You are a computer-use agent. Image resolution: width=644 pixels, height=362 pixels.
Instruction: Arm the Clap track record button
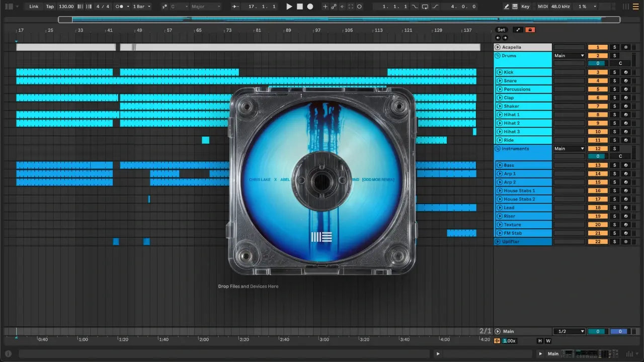point(625,98)
